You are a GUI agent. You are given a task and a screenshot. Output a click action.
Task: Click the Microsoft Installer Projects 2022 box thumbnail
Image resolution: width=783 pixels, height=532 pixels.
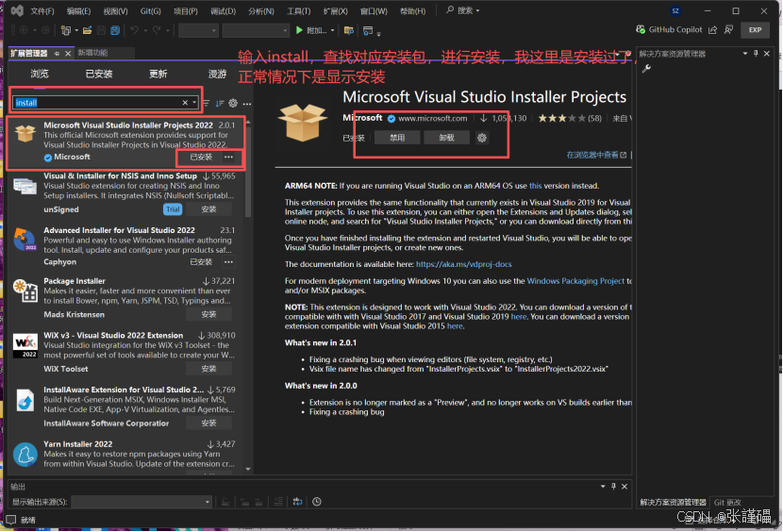point(25,133)
